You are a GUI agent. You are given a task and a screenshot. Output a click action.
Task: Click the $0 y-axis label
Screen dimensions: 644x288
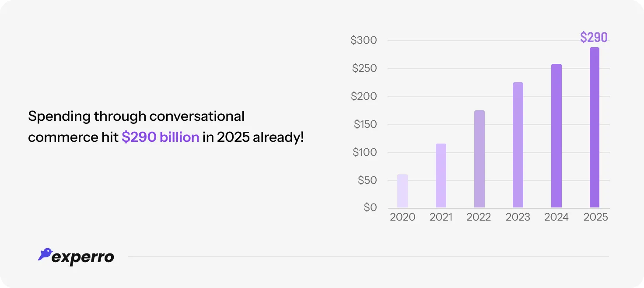370,207
